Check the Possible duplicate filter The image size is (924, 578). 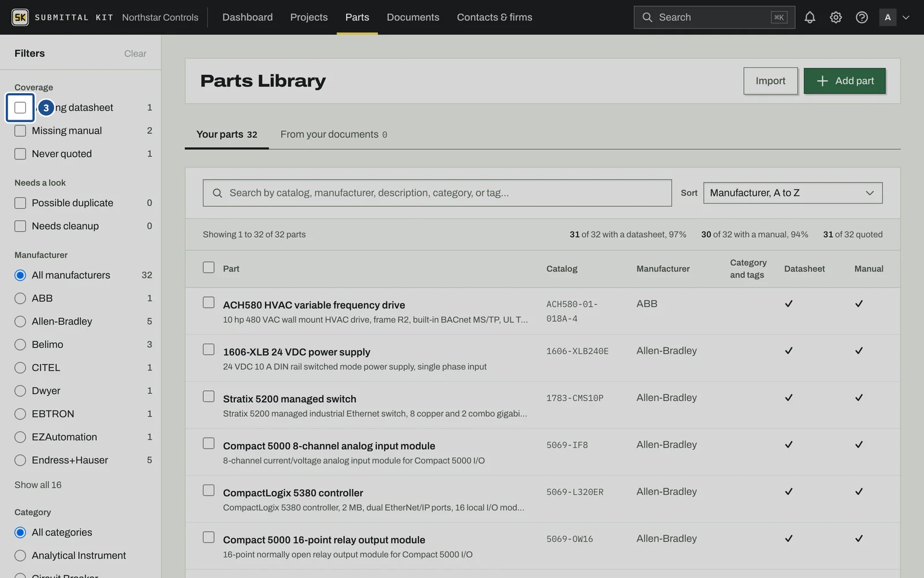pos(20,203)
